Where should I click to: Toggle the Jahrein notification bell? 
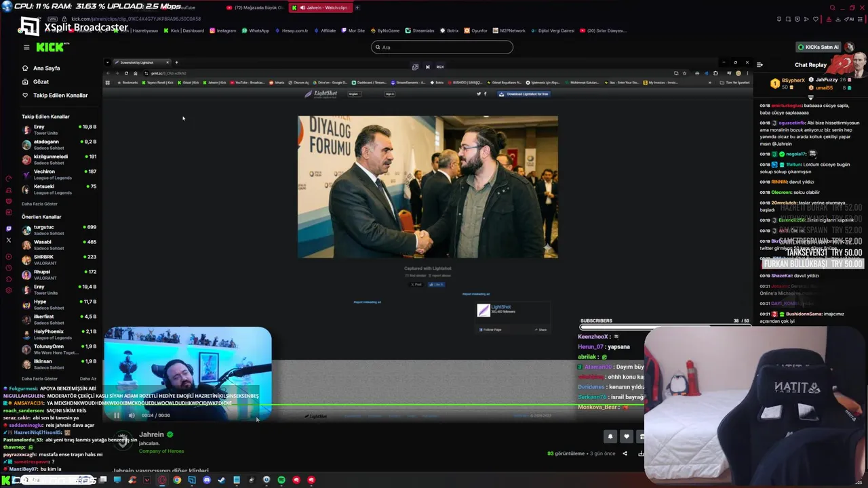(610, 436)
